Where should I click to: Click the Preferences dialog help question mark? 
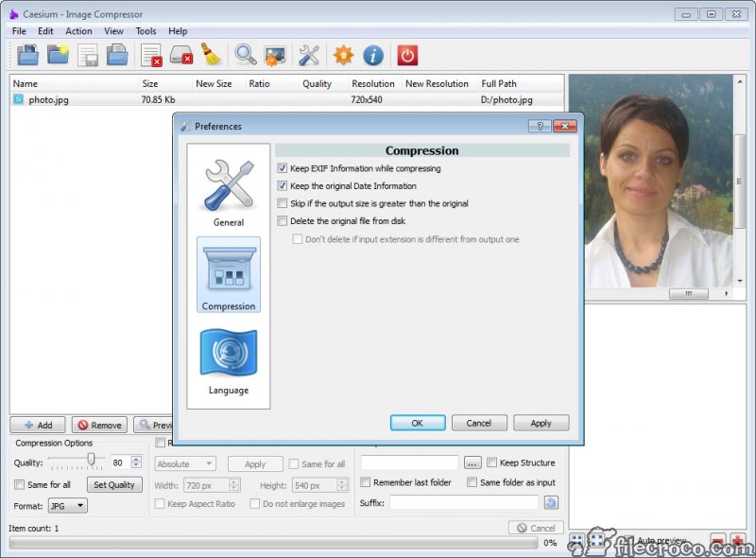[x=540, y=127]
